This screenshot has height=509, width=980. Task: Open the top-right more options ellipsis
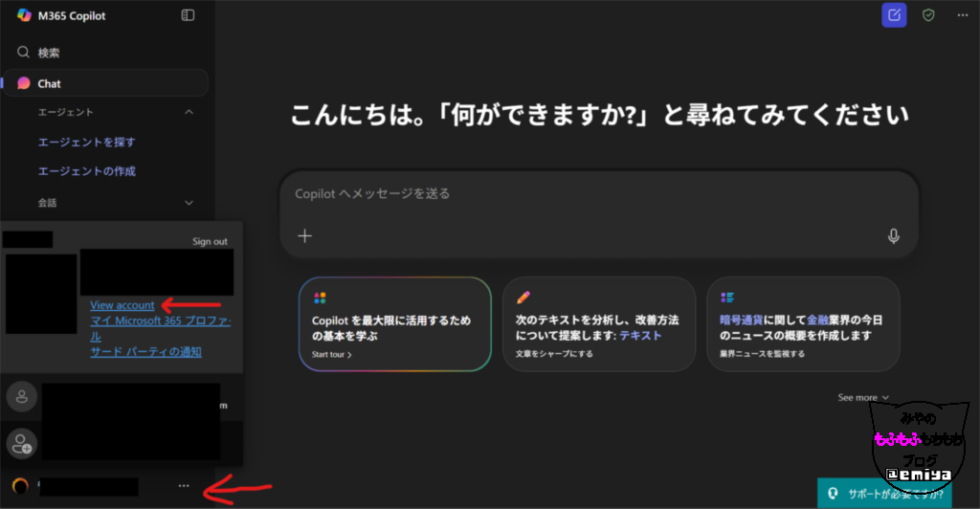(x=963, y=15)
